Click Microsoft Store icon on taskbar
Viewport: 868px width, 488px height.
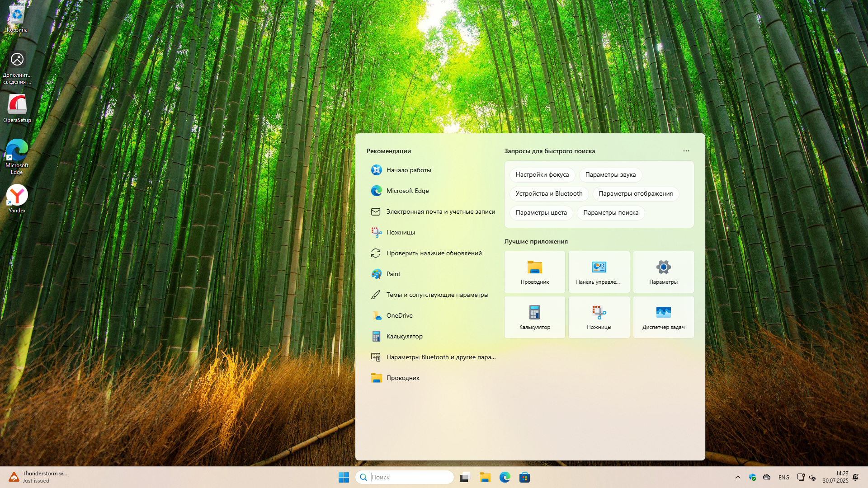pyautogui.click(x=524, y=477)
